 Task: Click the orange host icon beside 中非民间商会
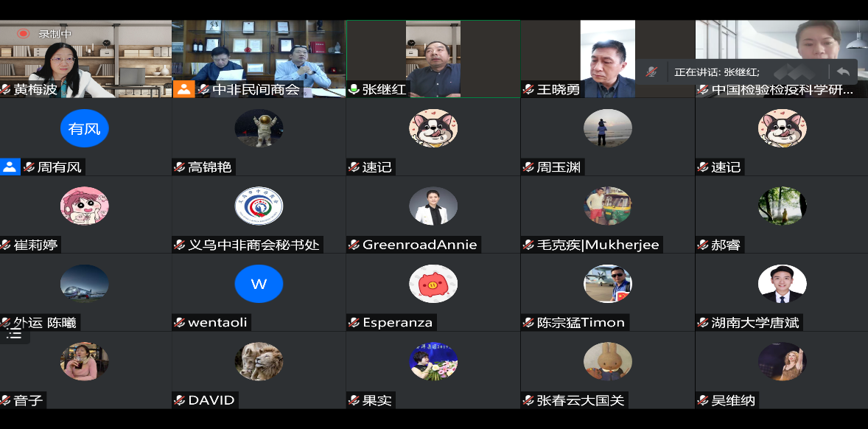tap(183, 89)
